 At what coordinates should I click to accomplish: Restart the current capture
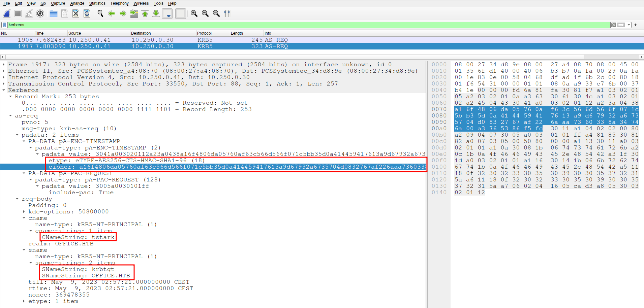click(x=29, y=13)
